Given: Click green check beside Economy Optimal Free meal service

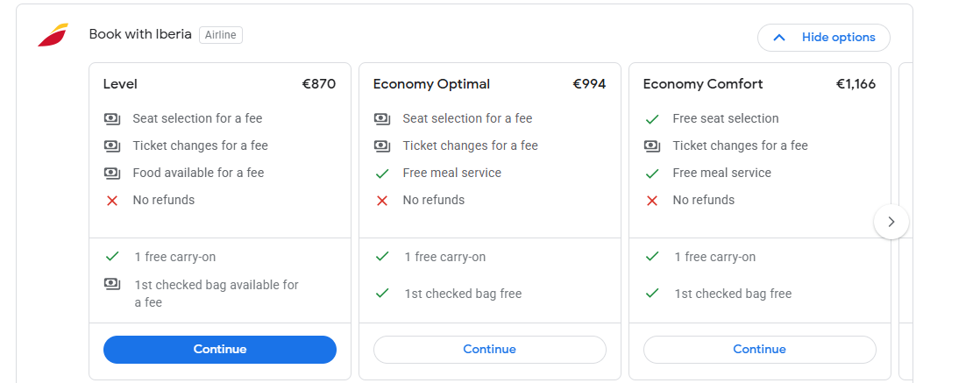Looking at the screenshot, I should coord(382,173).
